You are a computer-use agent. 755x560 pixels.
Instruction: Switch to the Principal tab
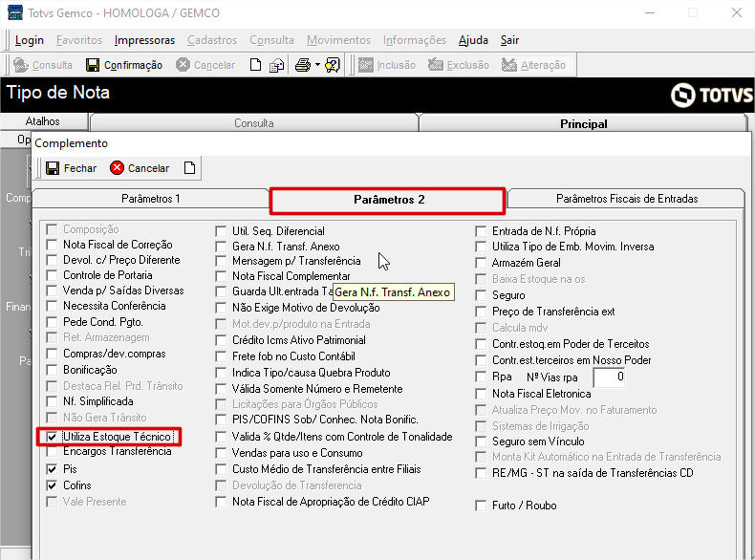[x=583, y=123]
